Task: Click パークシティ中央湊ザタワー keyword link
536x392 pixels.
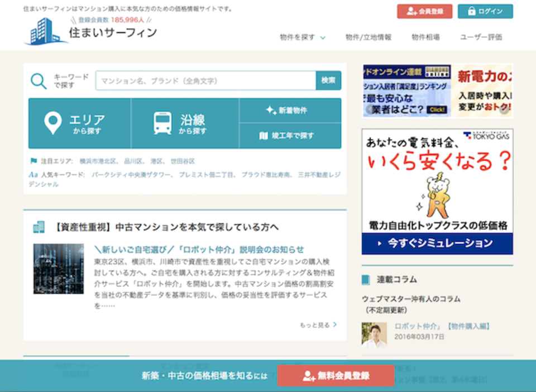Action: [x=131, y=175]
